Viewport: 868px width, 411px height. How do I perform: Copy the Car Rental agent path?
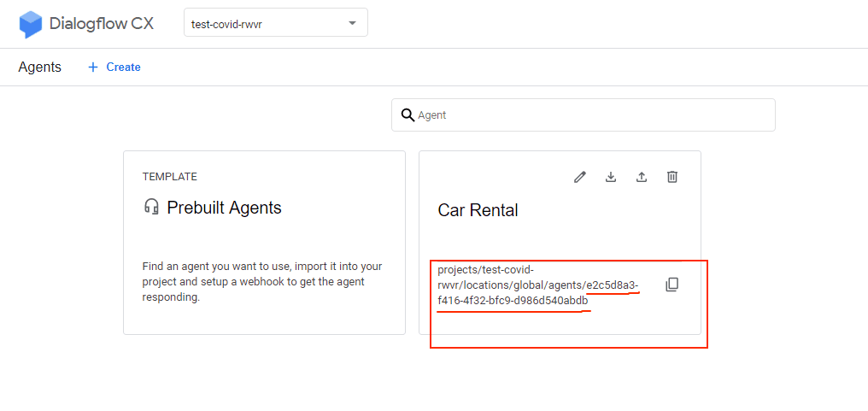672,285
